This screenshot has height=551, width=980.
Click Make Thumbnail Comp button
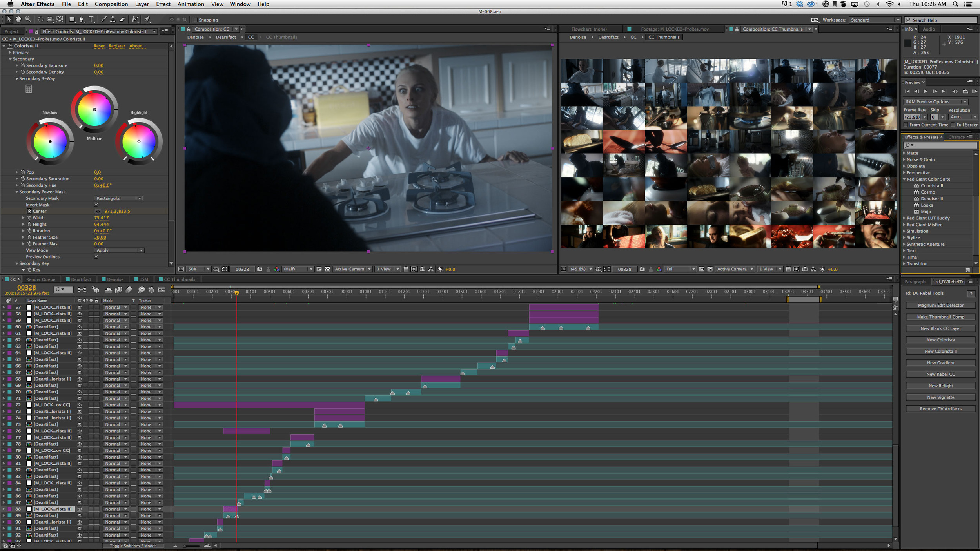pyautogui.click(x=940, y=317)
